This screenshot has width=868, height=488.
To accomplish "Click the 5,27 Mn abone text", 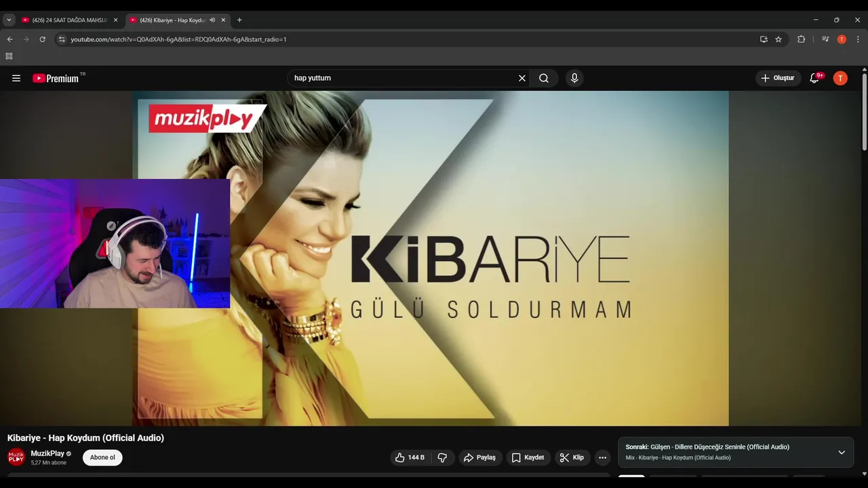I will tap(48, 463).
